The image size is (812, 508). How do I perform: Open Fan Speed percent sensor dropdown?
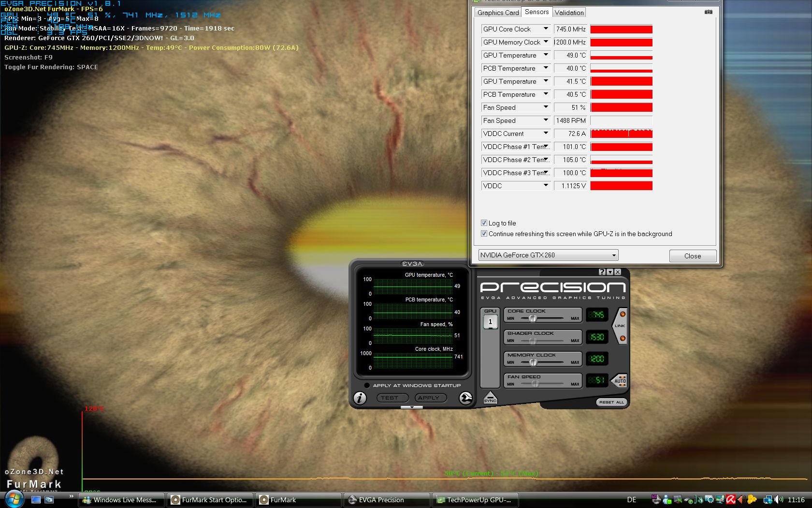coord(546,107)
